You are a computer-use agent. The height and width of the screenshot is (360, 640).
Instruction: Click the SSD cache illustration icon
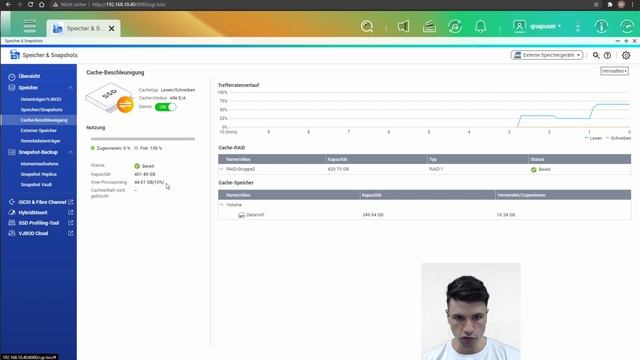109,98
